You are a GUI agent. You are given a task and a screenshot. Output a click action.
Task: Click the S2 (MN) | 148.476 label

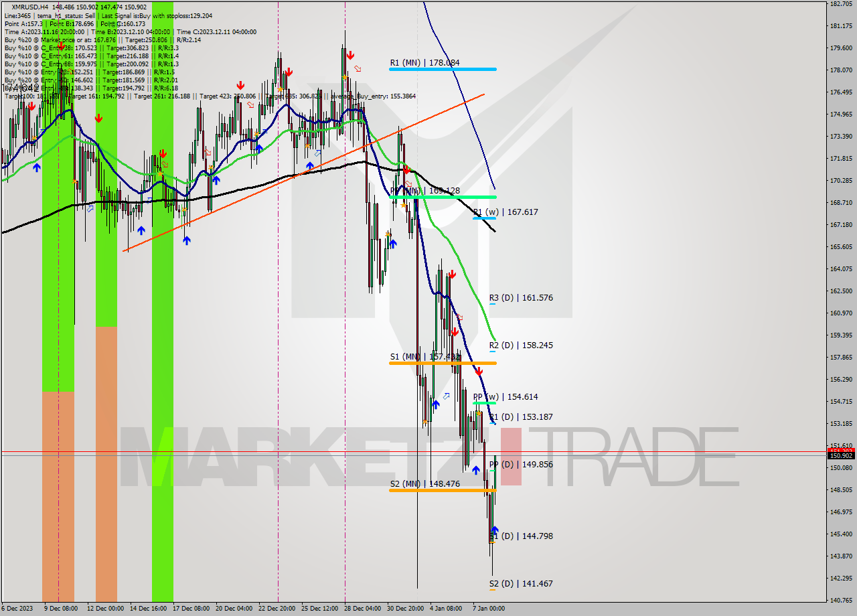click(425, 483)
